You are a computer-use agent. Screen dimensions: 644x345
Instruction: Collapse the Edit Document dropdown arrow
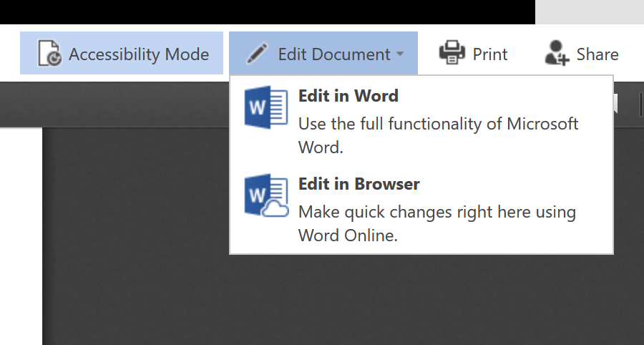coord(400,54)
